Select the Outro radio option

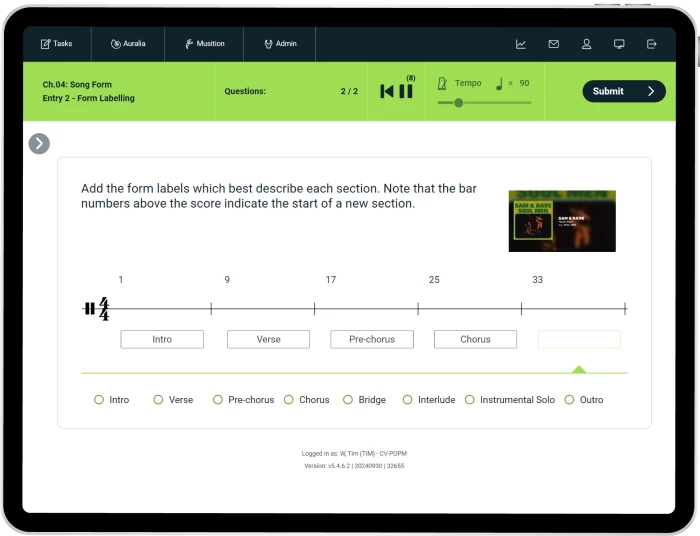tap(570, 400)
